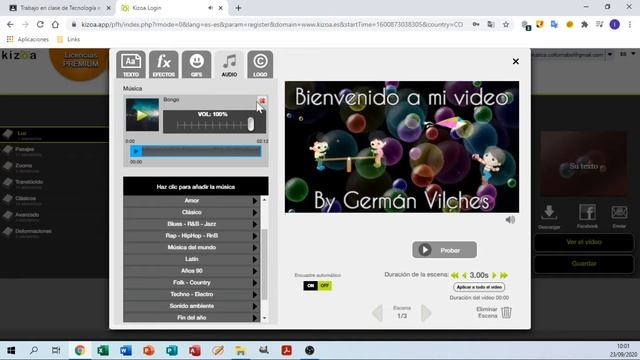640x360 pixels.
Task: Increase scene duration with single-right arrow
Action: pyautogui.click(x=494, y=276)
